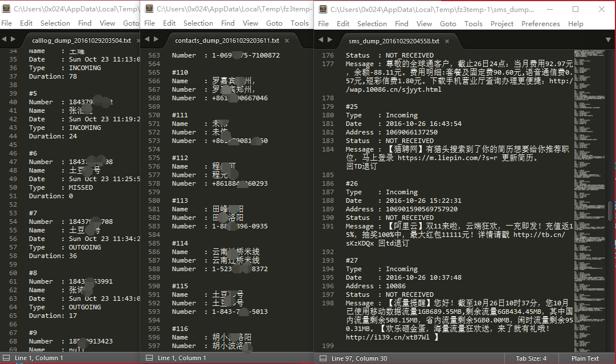Open Selection menu in contacts window
Image resolution: width=616 pixels, height=364 pixels.
(198, 23)
